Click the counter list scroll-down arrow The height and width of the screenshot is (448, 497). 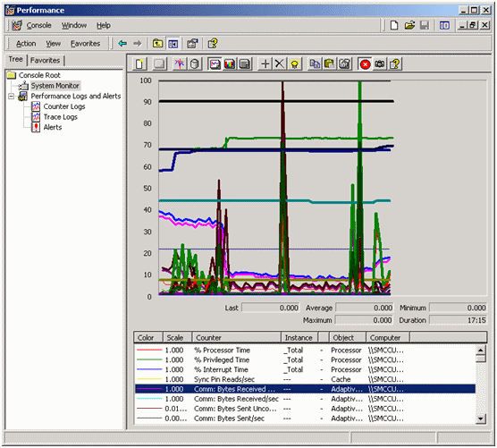coord(481,418)
